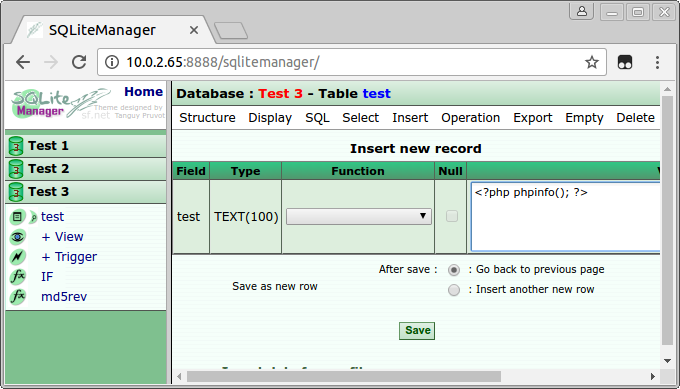Open the Function dropdown for test field
Viewport: 680px width, 389px height.
(x=359, y=216)
